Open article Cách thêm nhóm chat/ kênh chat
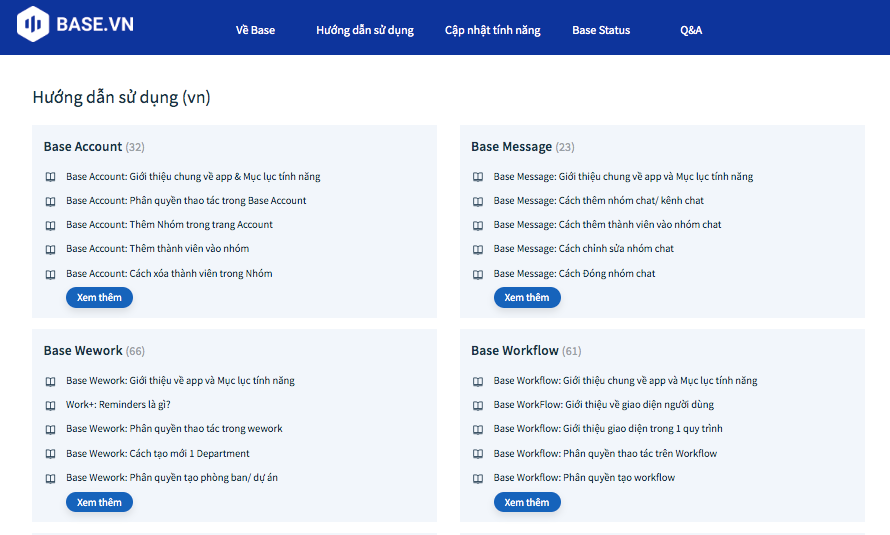Screen dimensions: 890x535 [x=598, y=200]
